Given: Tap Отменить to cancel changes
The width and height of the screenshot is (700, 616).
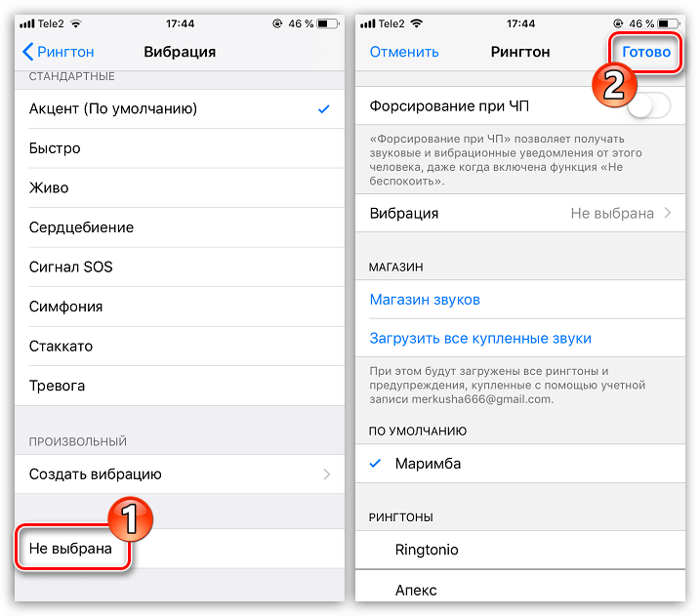Looking at the screenshot, I should tap(404, 52).
